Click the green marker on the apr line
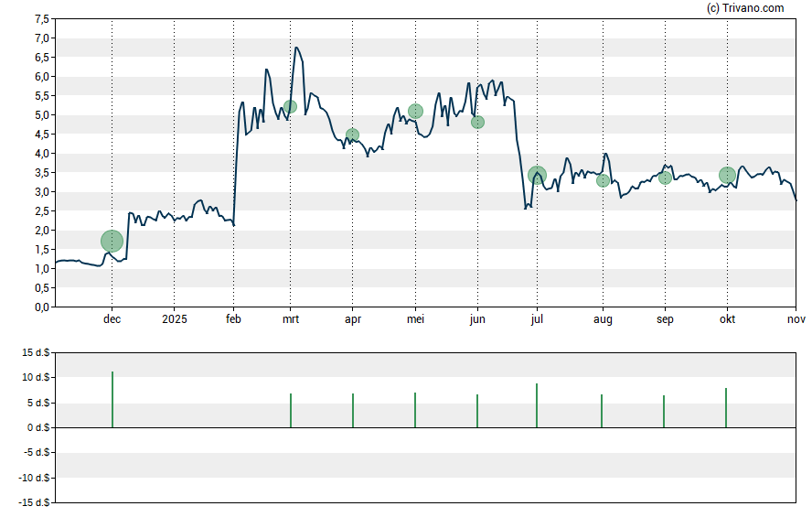The image size is (812, 517). pyautogui.click(x=352, y=135)
